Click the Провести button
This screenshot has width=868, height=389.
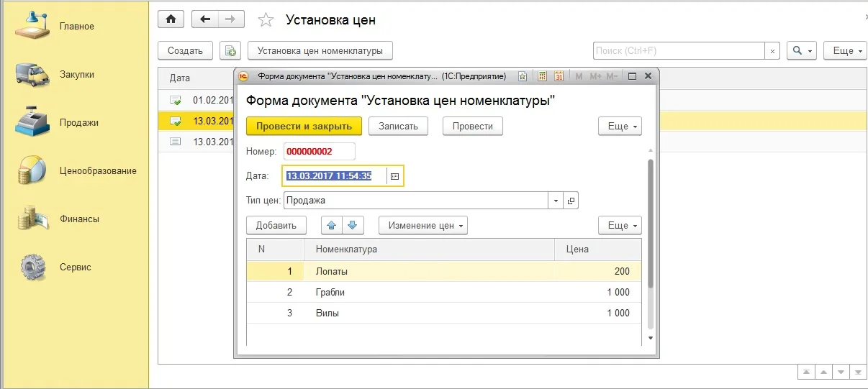coord(473,126)
